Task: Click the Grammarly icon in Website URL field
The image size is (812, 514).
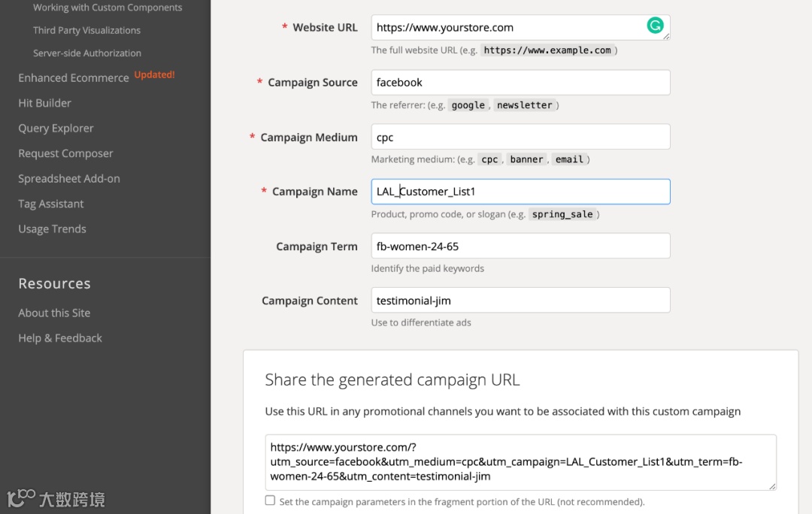Action: [x=656, y=26]
